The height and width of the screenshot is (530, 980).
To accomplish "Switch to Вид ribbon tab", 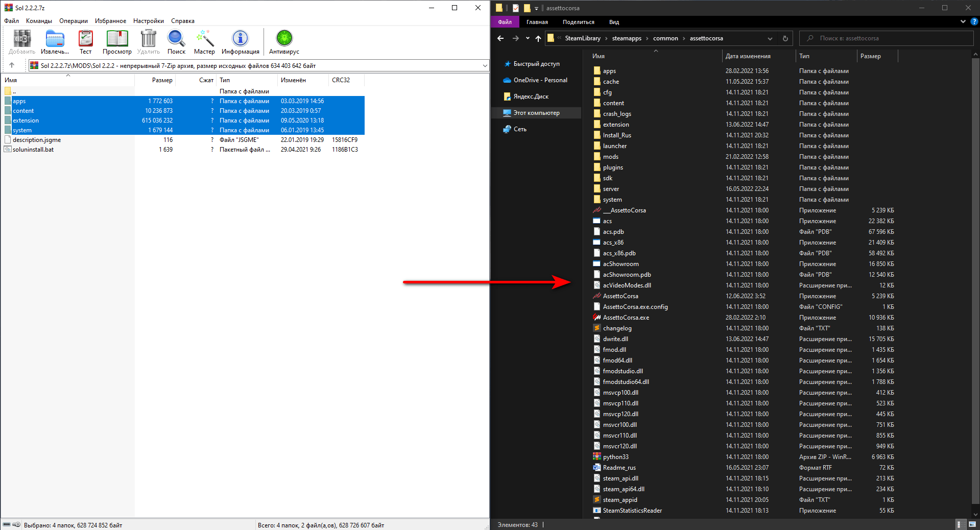I will point(614,22).
